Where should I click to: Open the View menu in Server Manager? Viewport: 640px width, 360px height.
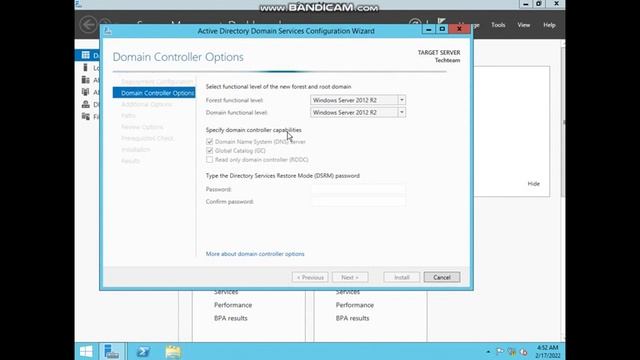[x=524, y=25]
